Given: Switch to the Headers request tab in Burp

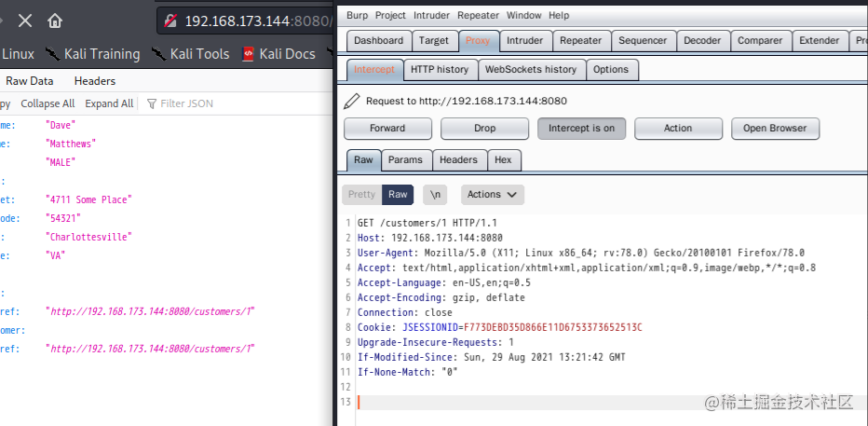Looking at the screenshot, I should pyautogui.click(x=458, y=160).
